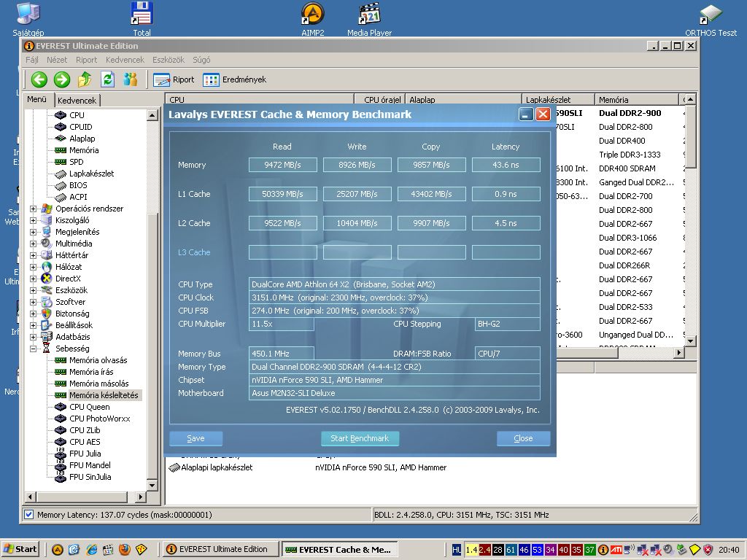The image size is (747, 560).
Task: Toggle the status bar checkbox
Action: (x=29, y=514)
